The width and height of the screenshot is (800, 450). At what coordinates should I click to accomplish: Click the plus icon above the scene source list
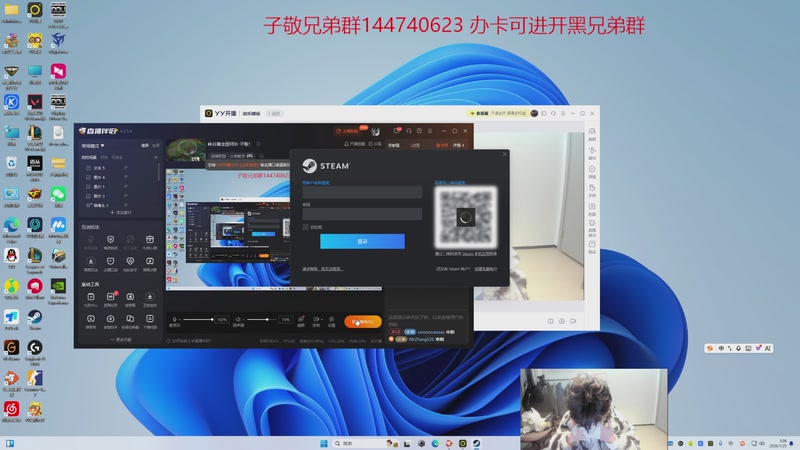tap(156, 158)
